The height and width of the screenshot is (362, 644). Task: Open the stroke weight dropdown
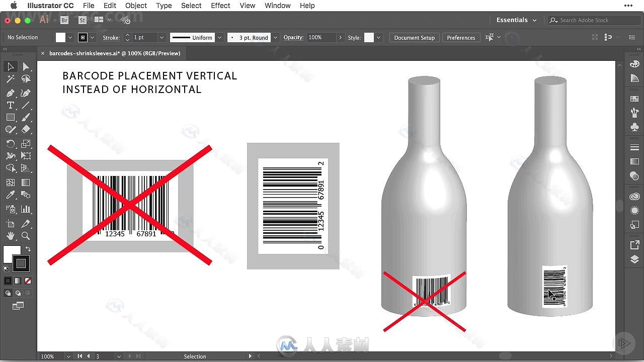(162, 38)
